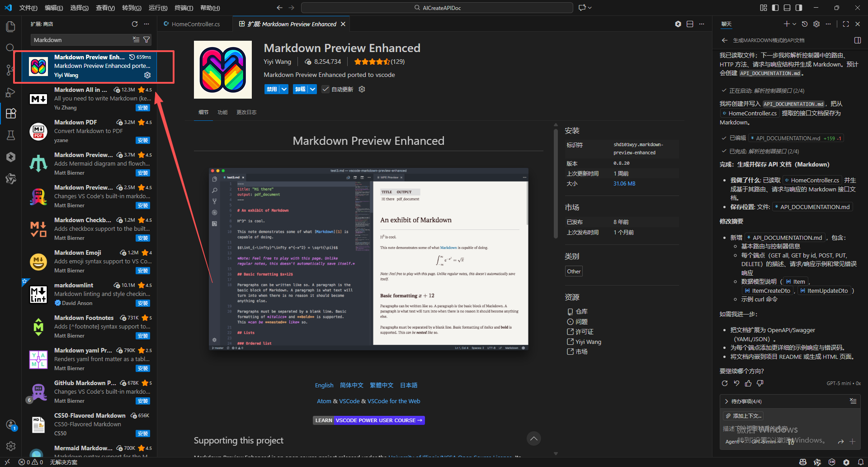This screenshot has height=467, width=868.
Task: Open chat history in chat panel
Action: click(805, 24)
